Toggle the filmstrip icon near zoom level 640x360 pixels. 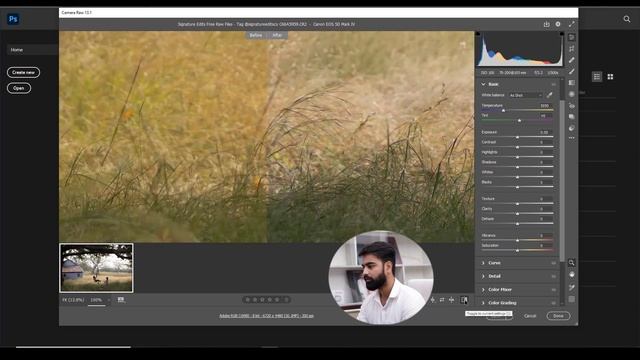point(121,300)
